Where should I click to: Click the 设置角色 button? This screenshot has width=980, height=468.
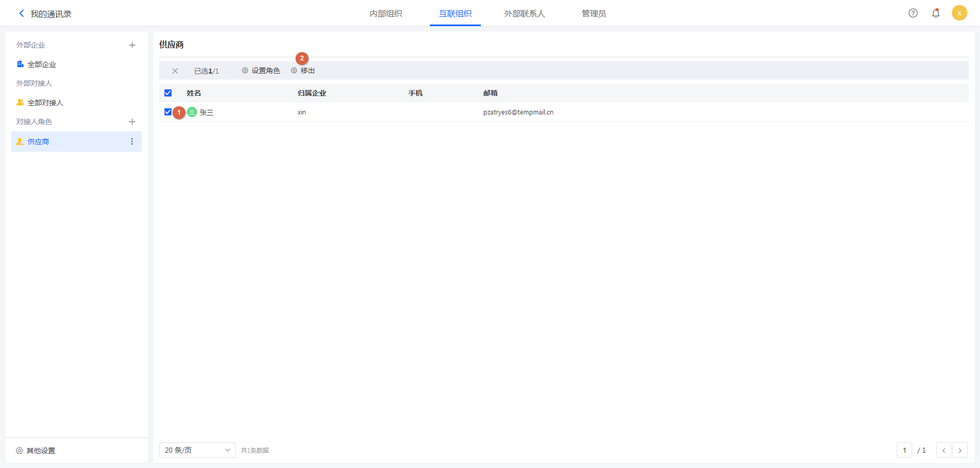tap(261, 71)
